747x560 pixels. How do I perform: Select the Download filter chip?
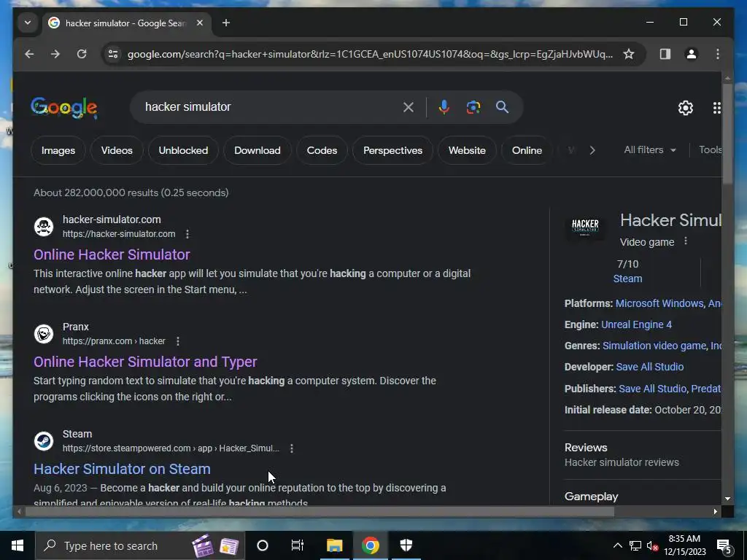[x=258, y=150]
